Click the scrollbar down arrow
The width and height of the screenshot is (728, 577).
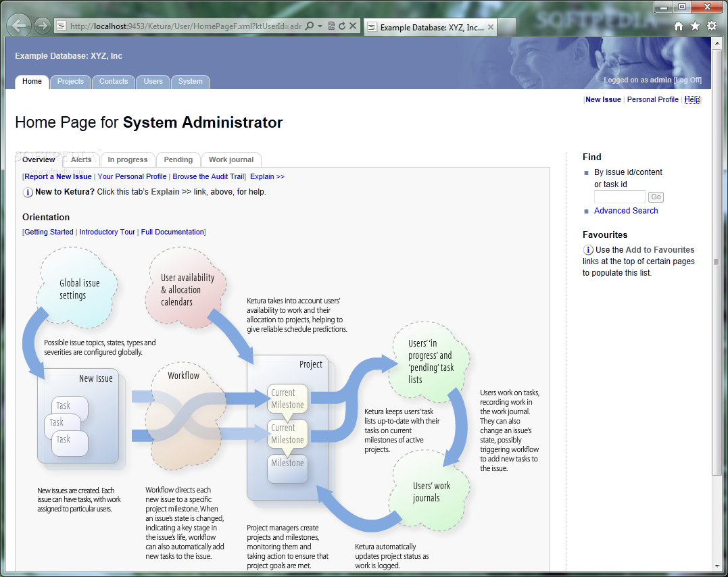tap(717, 568)
